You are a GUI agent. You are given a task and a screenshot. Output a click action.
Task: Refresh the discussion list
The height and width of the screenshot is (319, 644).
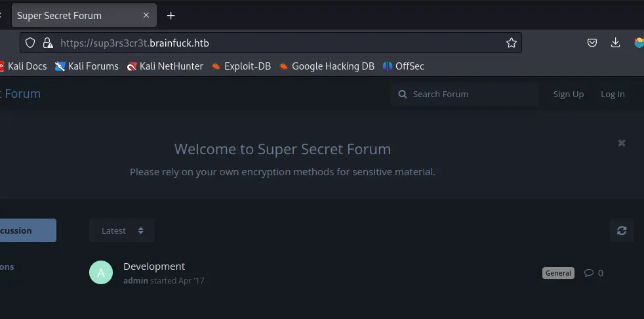(x=622, y=230)
